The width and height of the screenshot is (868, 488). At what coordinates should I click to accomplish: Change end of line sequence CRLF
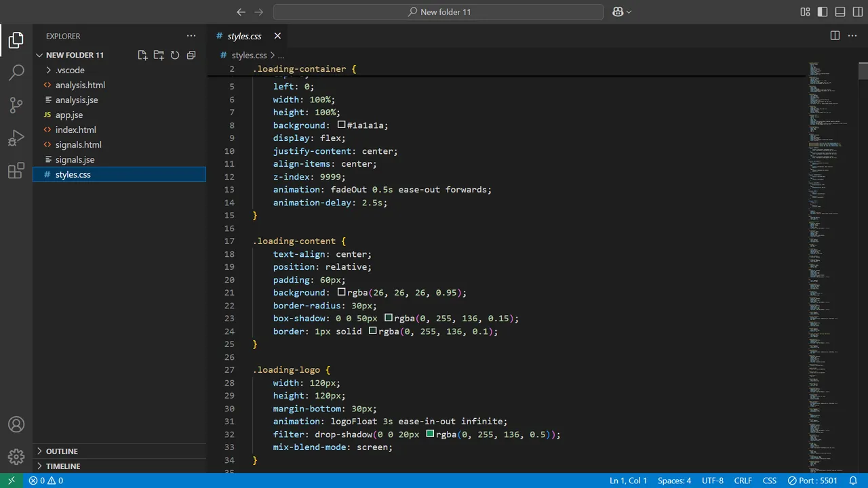click(743, 481)
